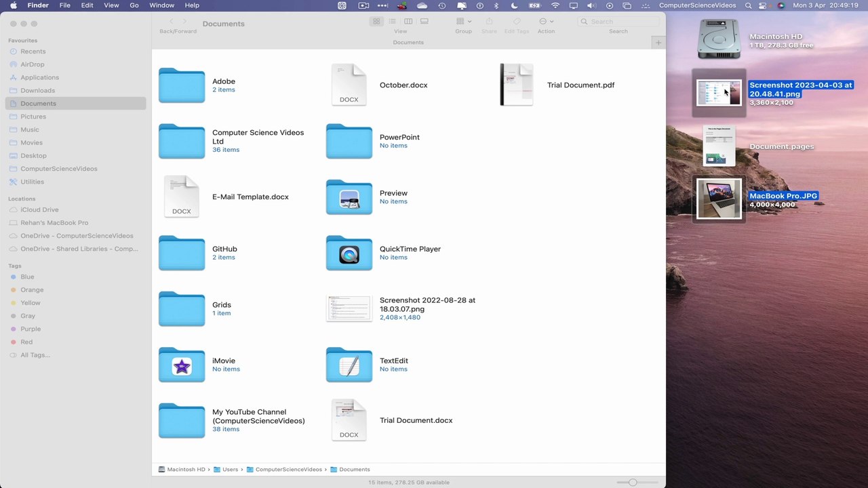Viewport: 868px width, 488px height.
Task: Select the QuickTime Player folder
Action: pos(349,253)
